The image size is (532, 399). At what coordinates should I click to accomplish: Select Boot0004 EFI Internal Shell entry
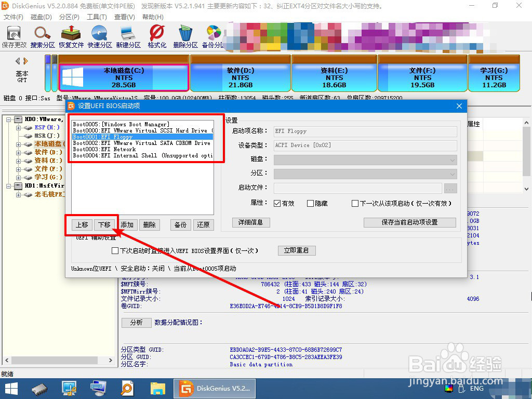[x=143, y=155]
